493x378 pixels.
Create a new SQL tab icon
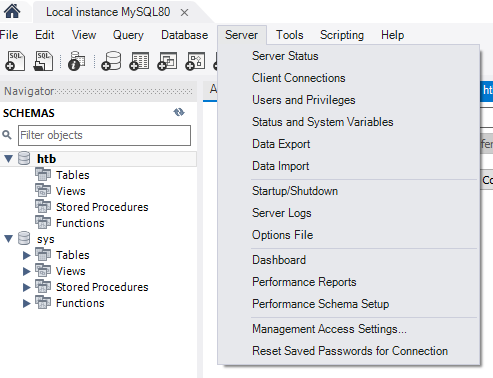pos(15,61)
